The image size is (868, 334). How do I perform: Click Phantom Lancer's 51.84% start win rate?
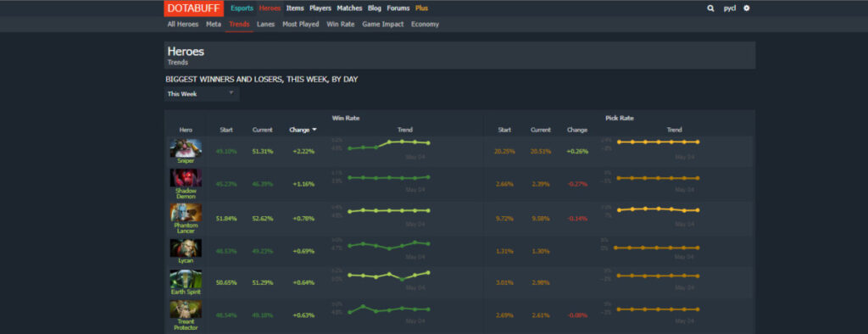tap(226, 219)
